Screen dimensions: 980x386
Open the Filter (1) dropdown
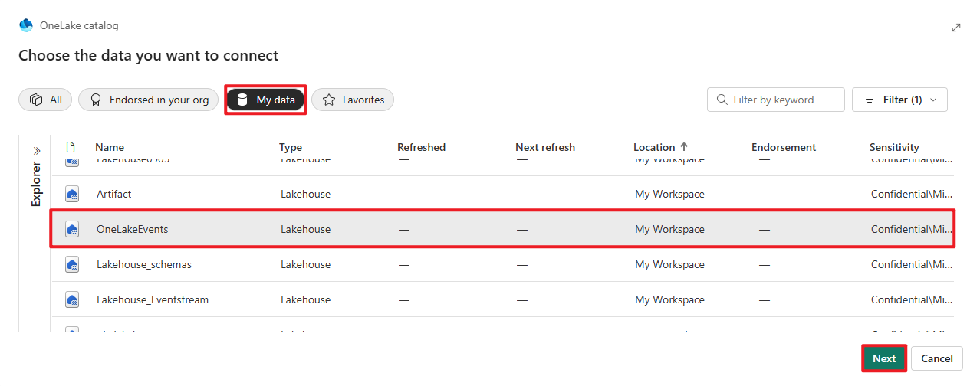899,100
